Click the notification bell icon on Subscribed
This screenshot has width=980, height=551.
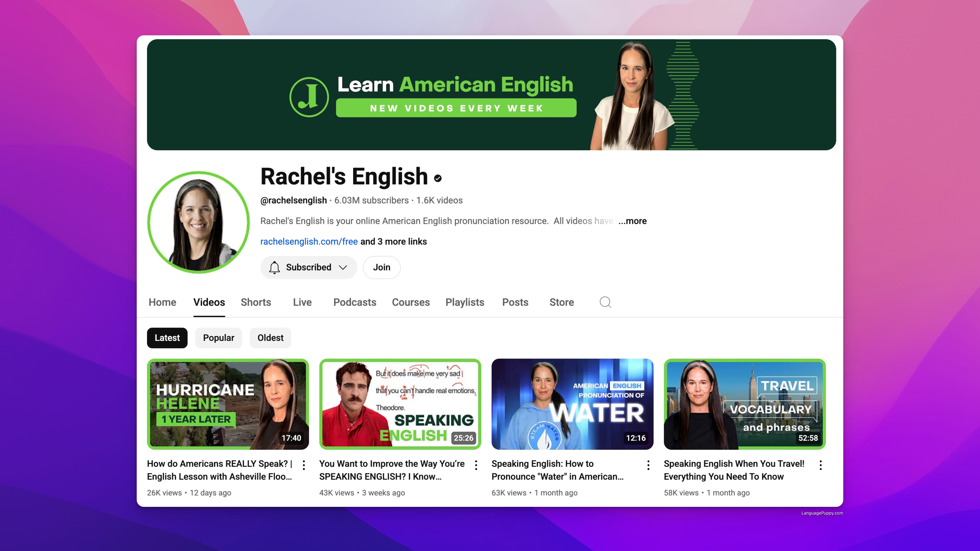[274, 267]
